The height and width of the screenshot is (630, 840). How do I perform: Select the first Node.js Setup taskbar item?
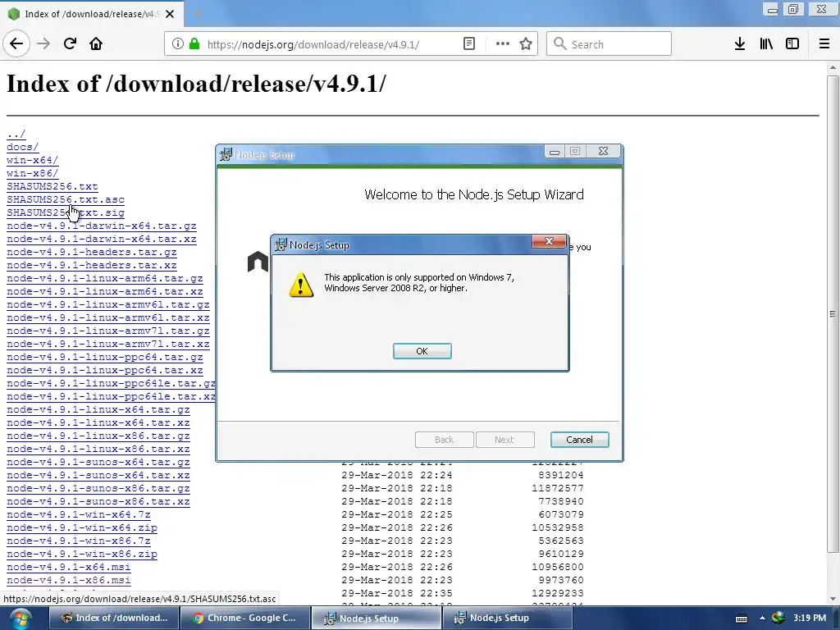377,619
